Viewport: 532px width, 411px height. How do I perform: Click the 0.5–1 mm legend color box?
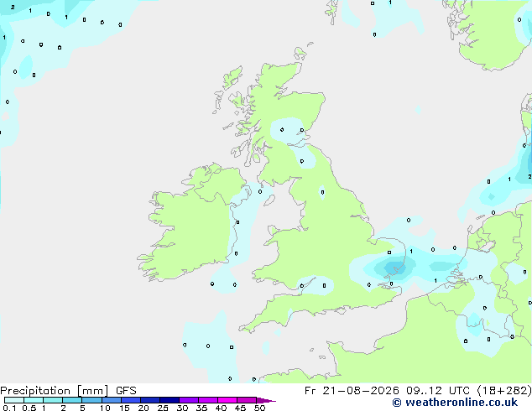(34, 400)
